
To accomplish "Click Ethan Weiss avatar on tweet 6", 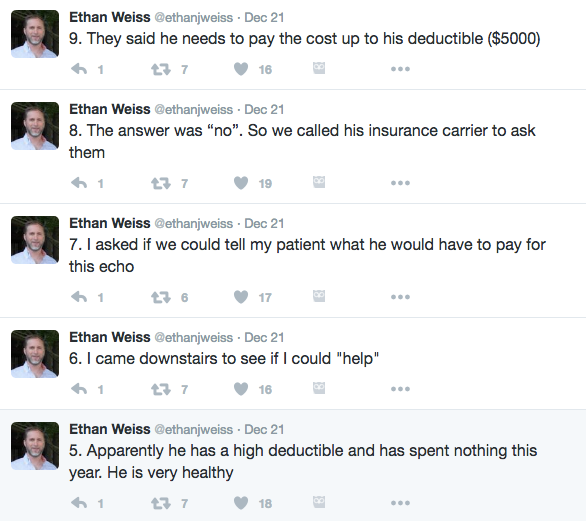I will point(35,354).
